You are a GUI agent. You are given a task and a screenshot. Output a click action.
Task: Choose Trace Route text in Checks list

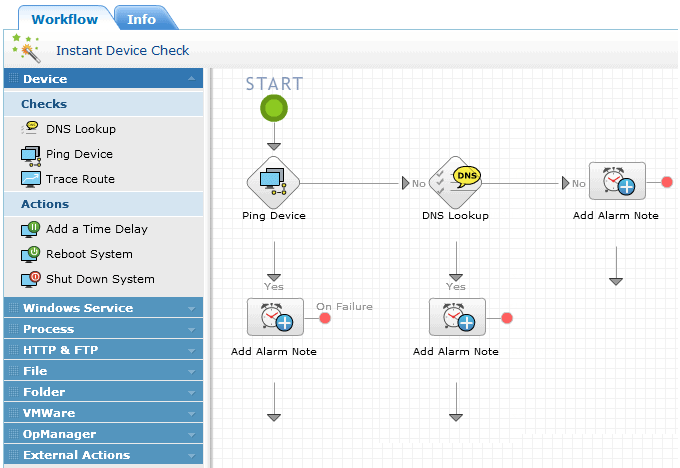point(80,179)
